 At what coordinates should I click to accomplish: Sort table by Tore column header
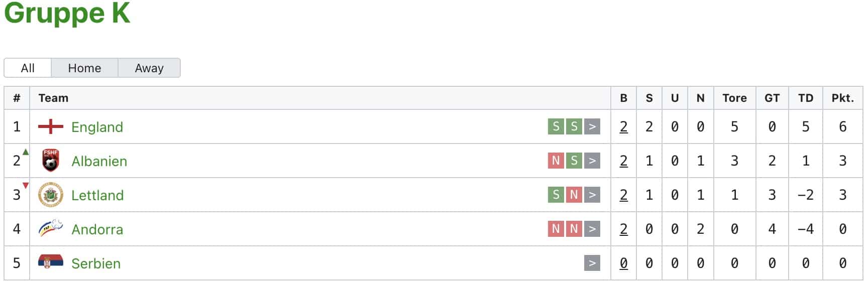tap(734, 98)
